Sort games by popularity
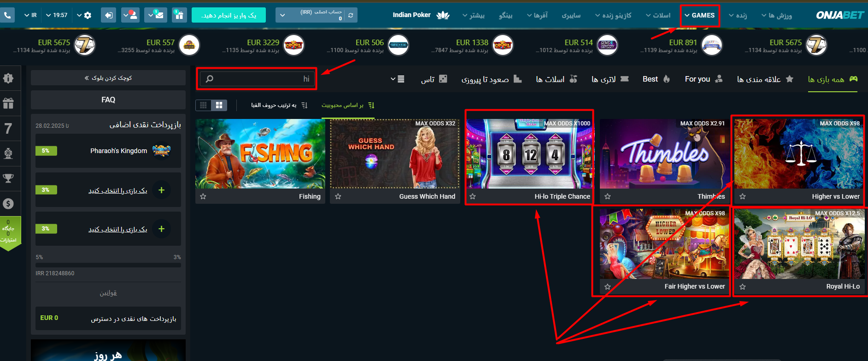This screenshot has width=868, height=361. 348,105
